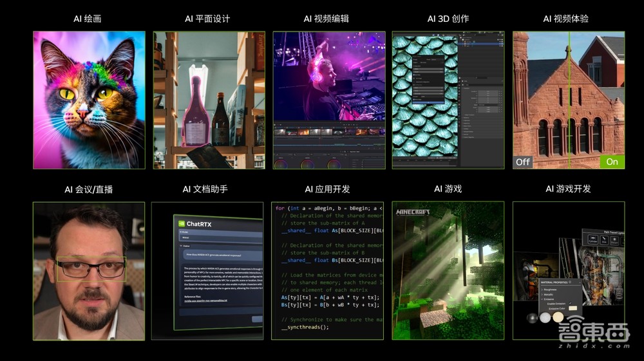Click the MINECRAFT logo in the game image
This screenshot has width=644, height=361.
413,212
